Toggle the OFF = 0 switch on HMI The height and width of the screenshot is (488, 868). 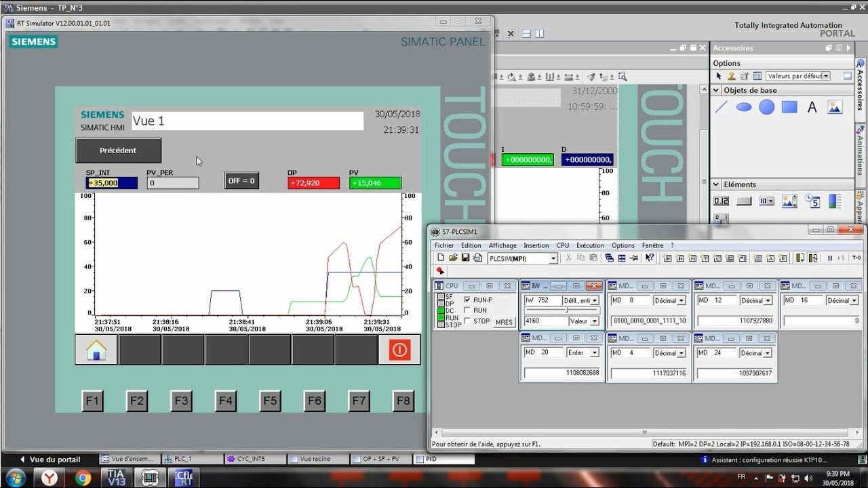241,181
